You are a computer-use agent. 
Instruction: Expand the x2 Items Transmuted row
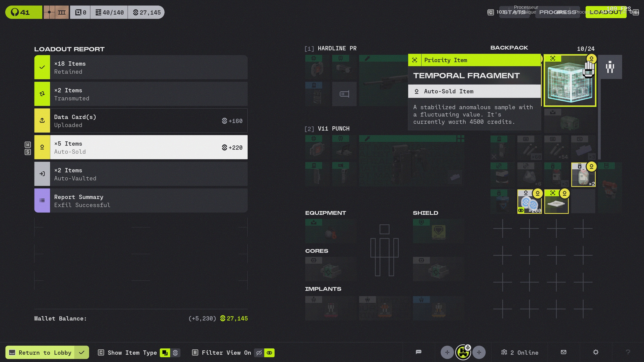click(141, 94)
